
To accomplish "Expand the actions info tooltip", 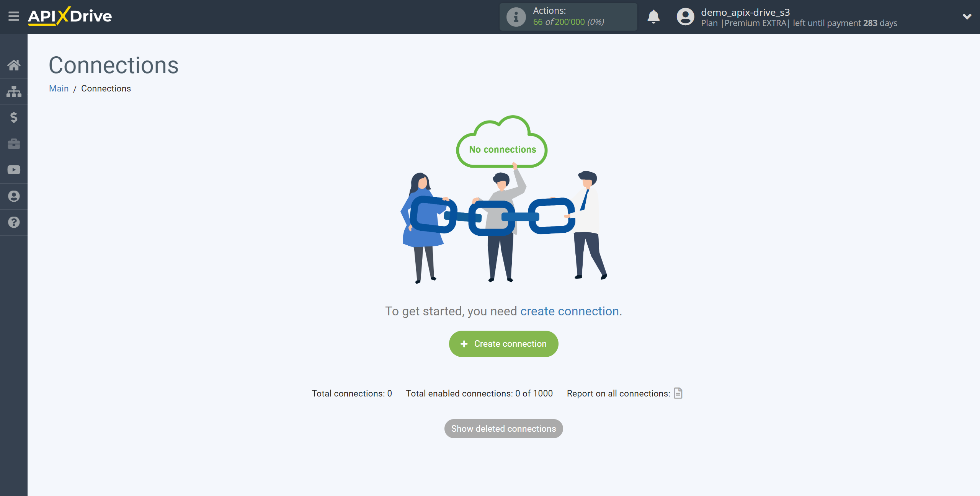I will (515, 17).
